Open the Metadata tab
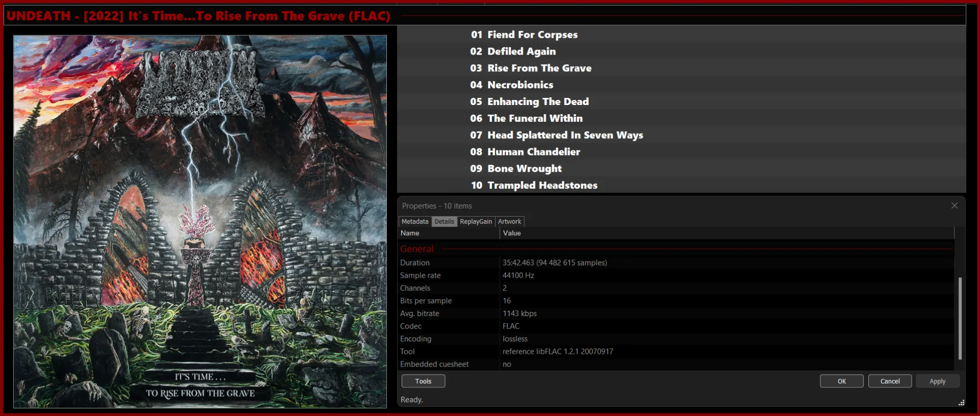Screen dimensions: 980x416 415,221
